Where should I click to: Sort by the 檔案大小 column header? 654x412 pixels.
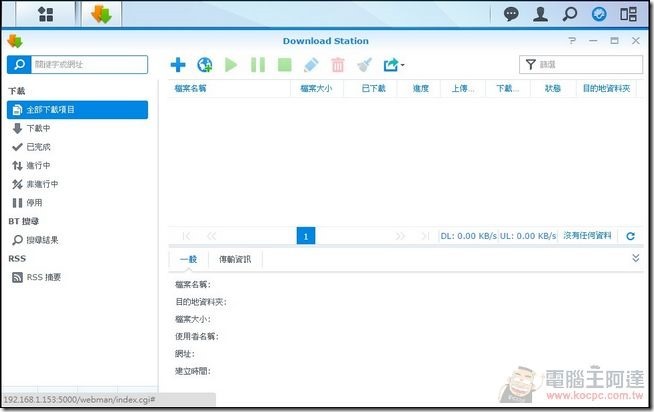(x=317, y=88)
